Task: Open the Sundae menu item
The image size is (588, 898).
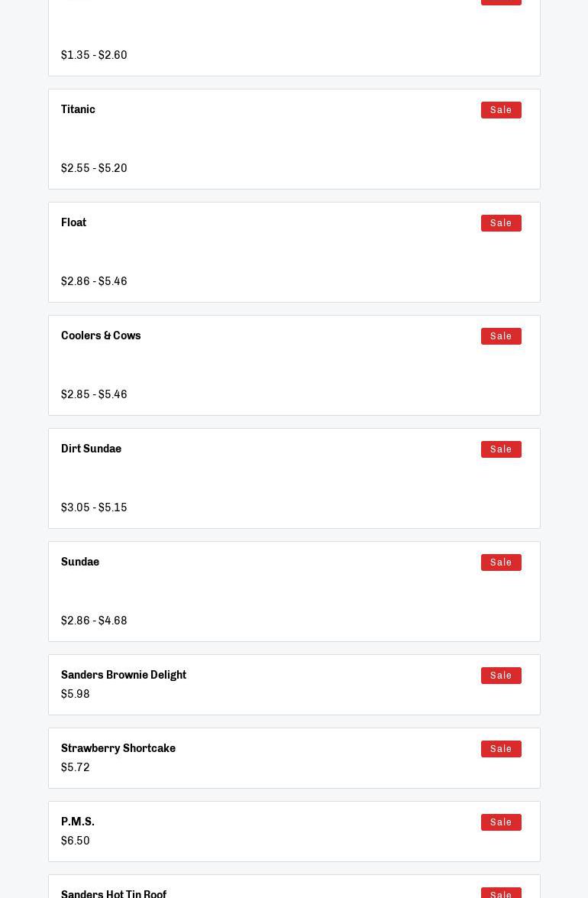Action: (x=80, y=562)
